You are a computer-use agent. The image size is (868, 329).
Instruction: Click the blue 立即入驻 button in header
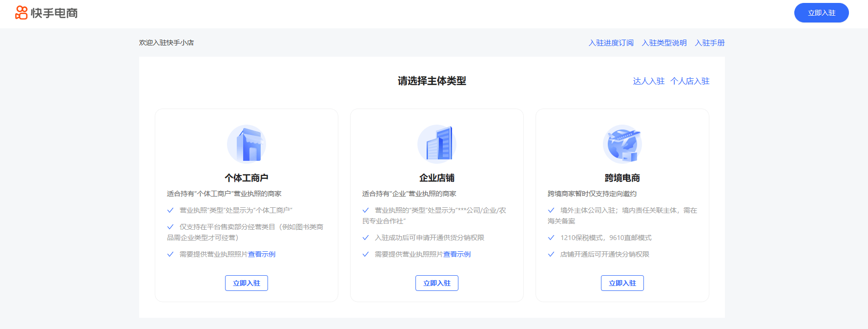pyautogui.click(x=821, y=13)
